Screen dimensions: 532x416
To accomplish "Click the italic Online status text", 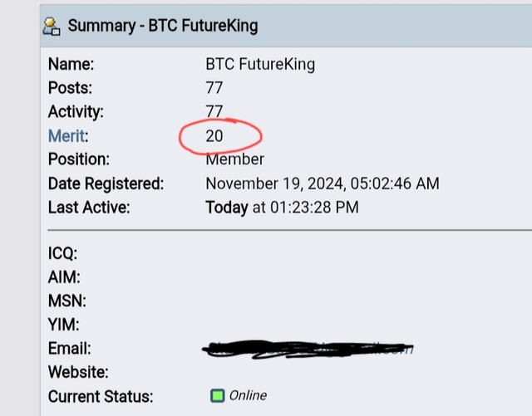I will [248, 395].
